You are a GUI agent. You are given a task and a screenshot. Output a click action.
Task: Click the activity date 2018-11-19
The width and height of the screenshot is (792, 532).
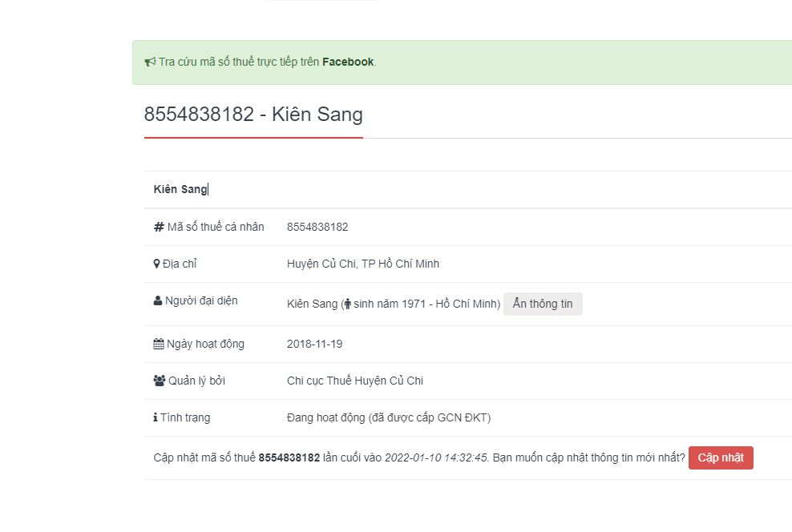point(314,344)
